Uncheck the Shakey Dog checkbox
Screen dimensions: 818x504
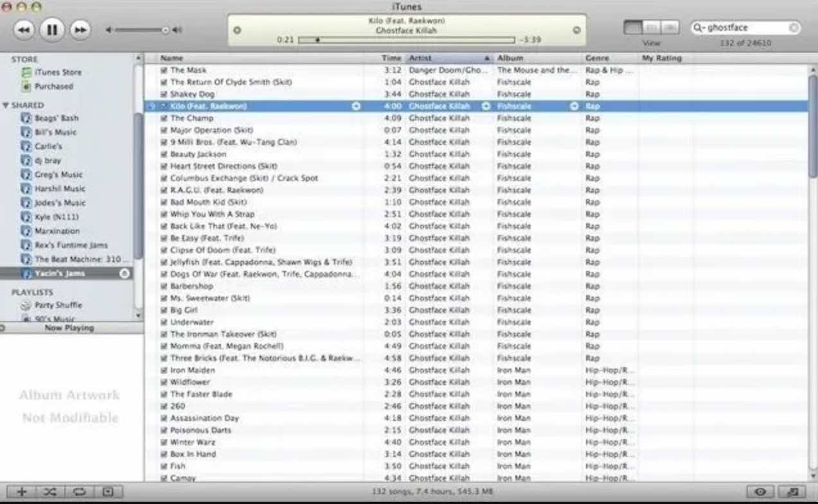tap(164, 94)
